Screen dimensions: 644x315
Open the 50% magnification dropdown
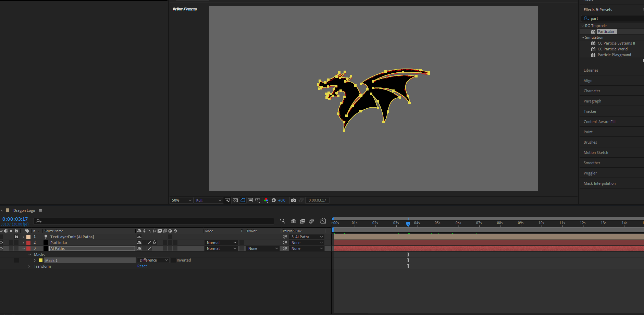tap(181, 200)
